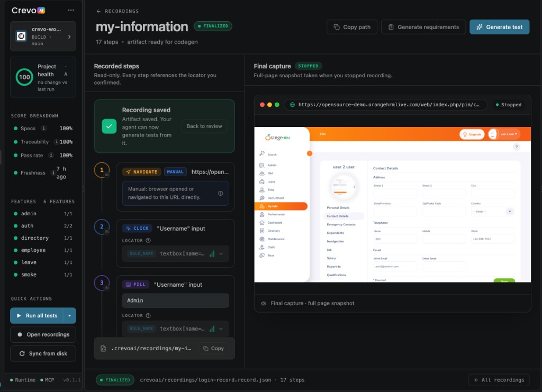Show info for Specs score
The image size is (542, 392).
click(43, 128)
